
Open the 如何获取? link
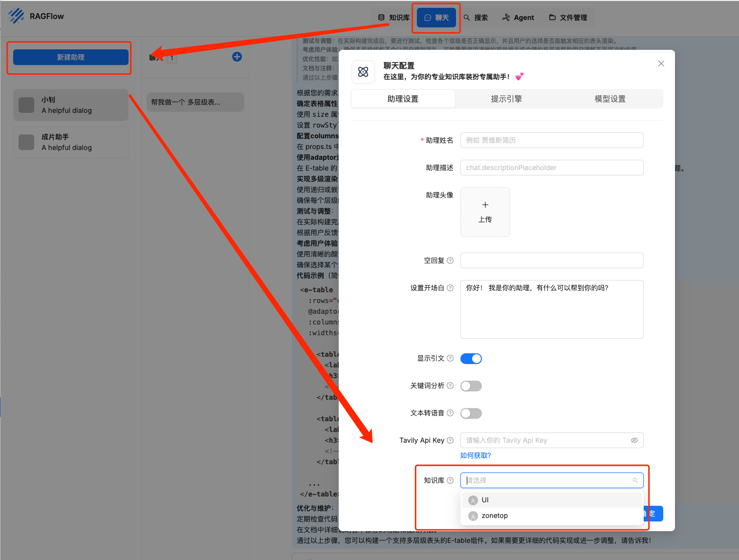tap(475, 455)
